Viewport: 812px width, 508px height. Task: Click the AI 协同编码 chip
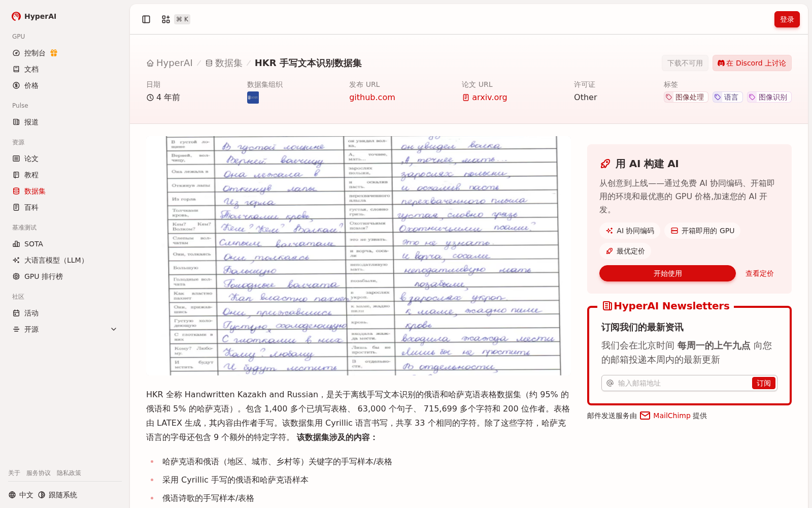click(x=630, y=231)
